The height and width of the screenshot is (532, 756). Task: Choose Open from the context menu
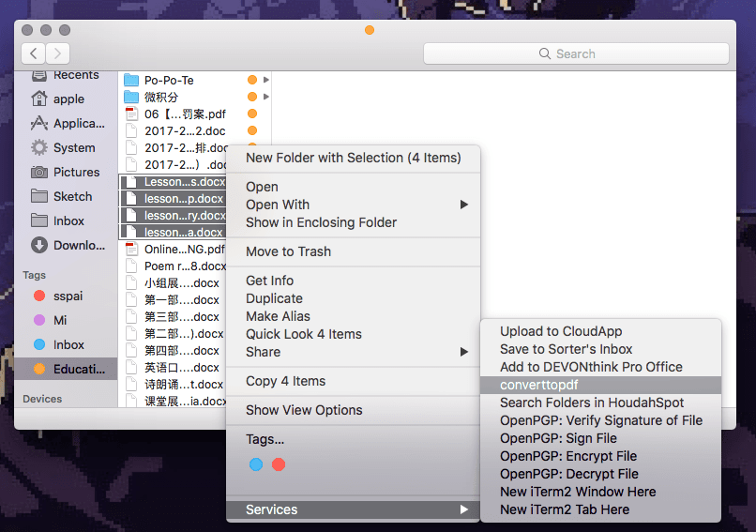(x=354, y=187)
